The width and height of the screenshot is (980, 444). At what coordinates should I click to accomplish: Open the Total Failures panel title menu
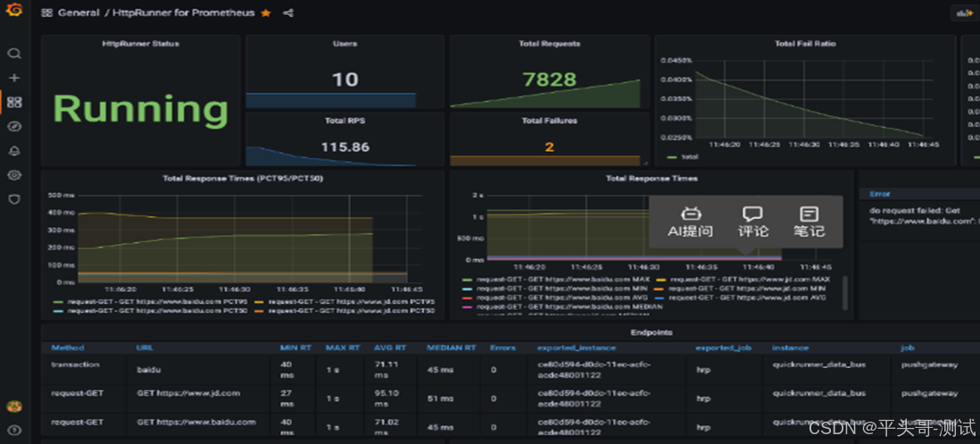coord(550,121)
